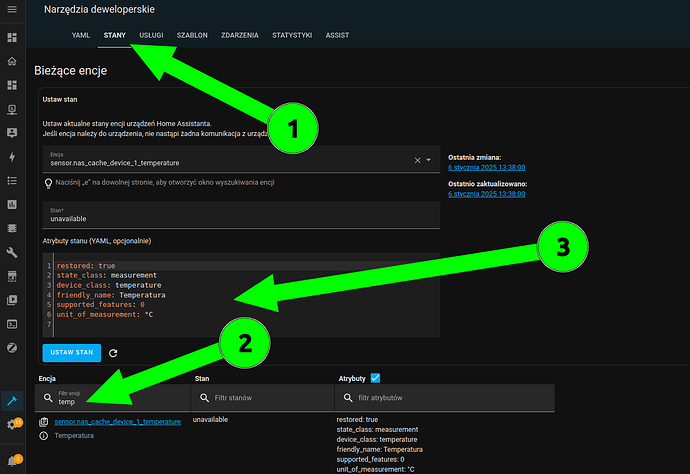Open the wrench sidebar icon
The image size is (690, 474).
click(12, 253)
